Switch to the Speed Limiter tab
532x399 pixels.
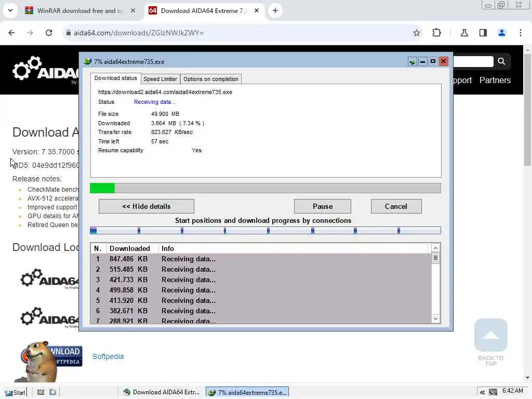160,79
